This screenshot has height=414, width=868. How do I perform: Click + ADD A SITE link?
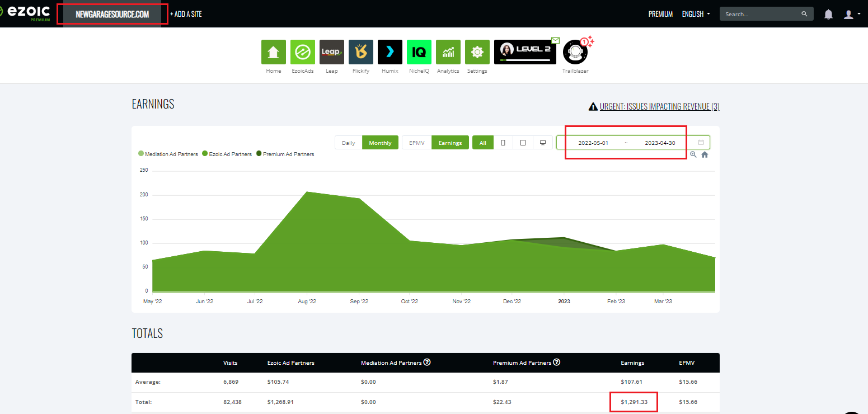point(186,14)
